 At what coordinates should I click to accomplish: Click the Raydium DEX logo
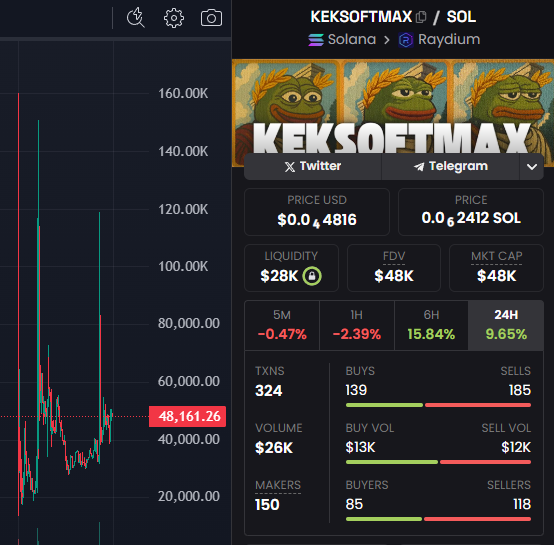coord(406,40)
